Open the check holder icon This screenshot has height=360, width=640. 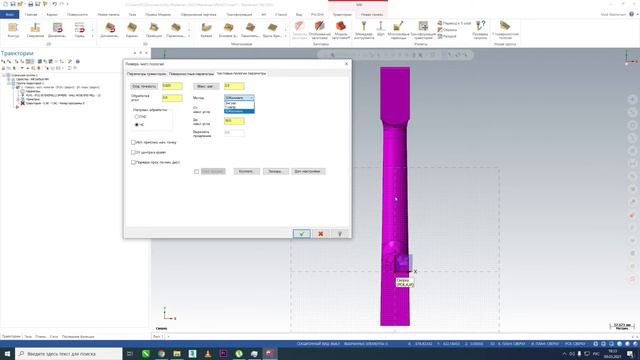tap(480, 29)
